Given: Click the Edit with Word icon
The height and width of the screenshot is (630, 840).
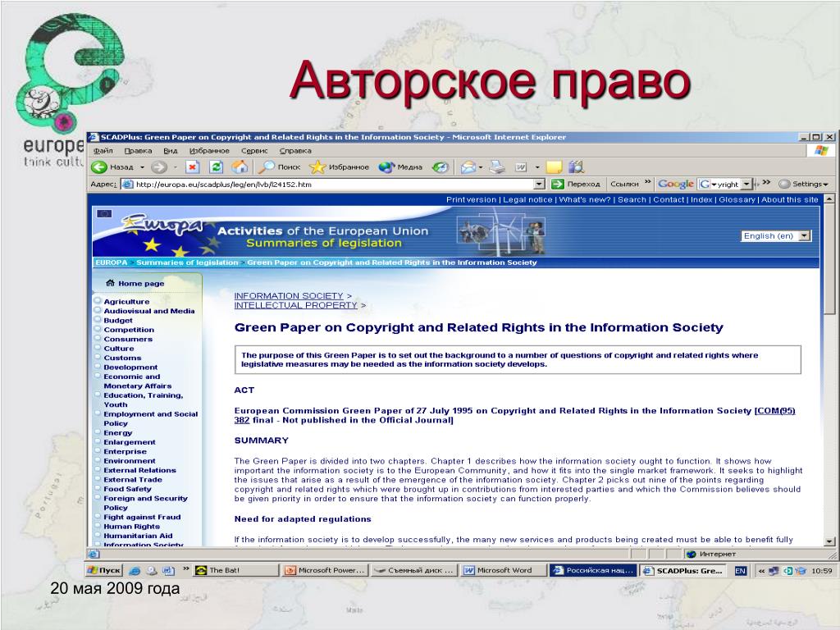Looking at the screenshot, I should coord(521,167).
